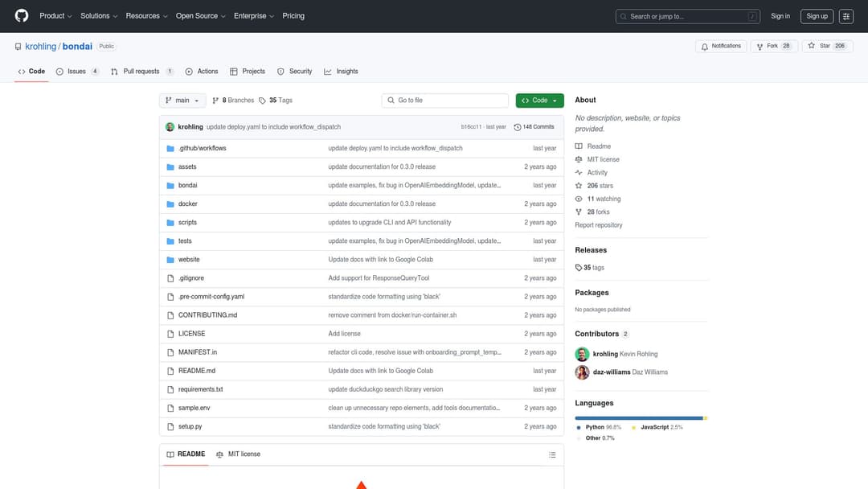Screen dimensions: 868x489
Task: Click the tests folder icon
Action: pyautogui.click(x=170, y=241)
